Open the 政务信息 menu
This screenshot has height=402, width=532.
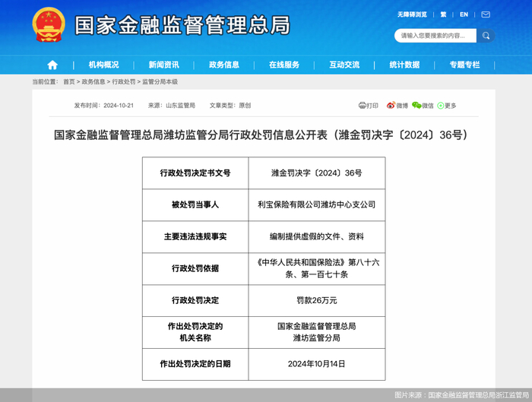[x=224, y=65]
